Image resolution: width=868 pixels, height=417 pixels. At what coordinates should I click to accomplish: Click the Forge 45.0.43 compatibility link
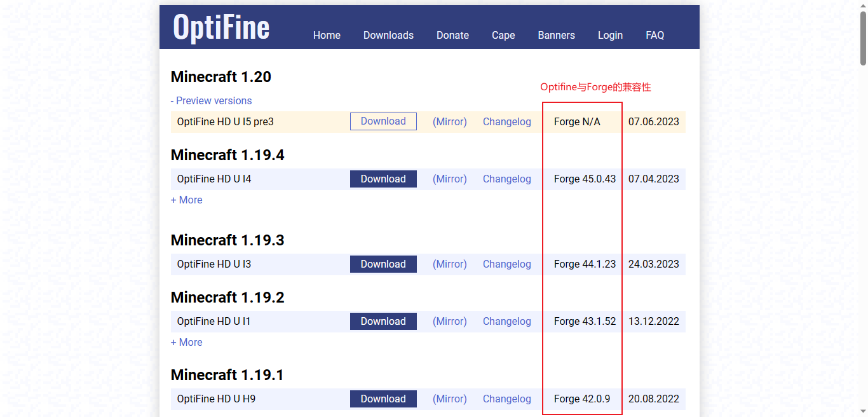585,179
